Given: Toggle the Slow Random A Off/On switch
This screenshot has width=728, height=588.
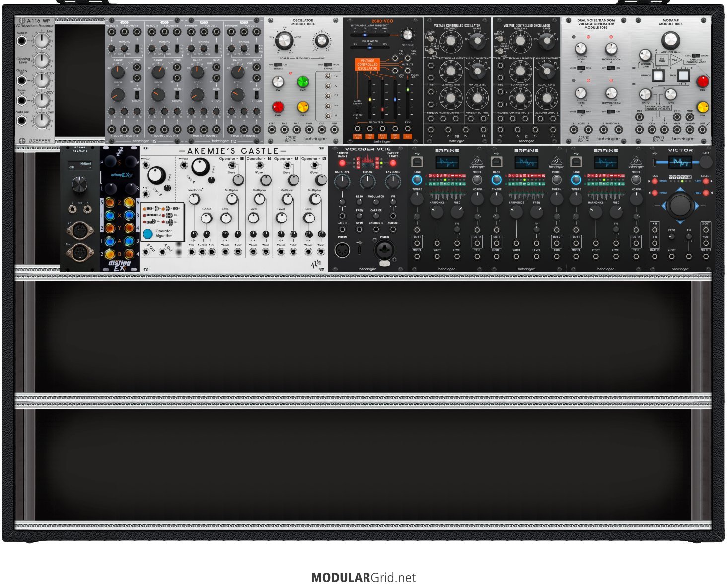Looking at the screenshot, I should [611, 68].
